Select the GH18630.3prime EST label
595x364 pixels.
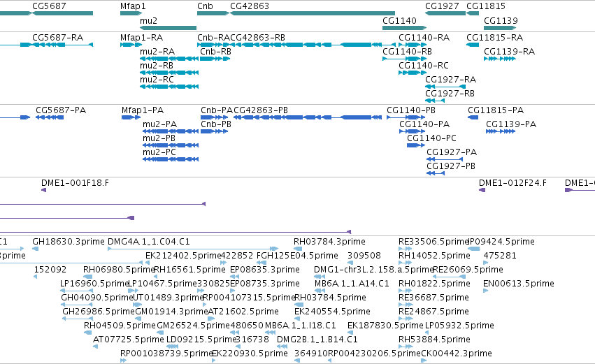pos(69,242)
